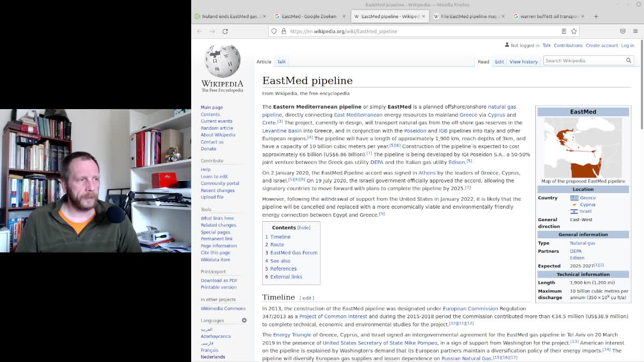Viewport: 644px width, 362px height.
Task: Click Natural gas link in infobox Type
Action: (x=583, y=243)
